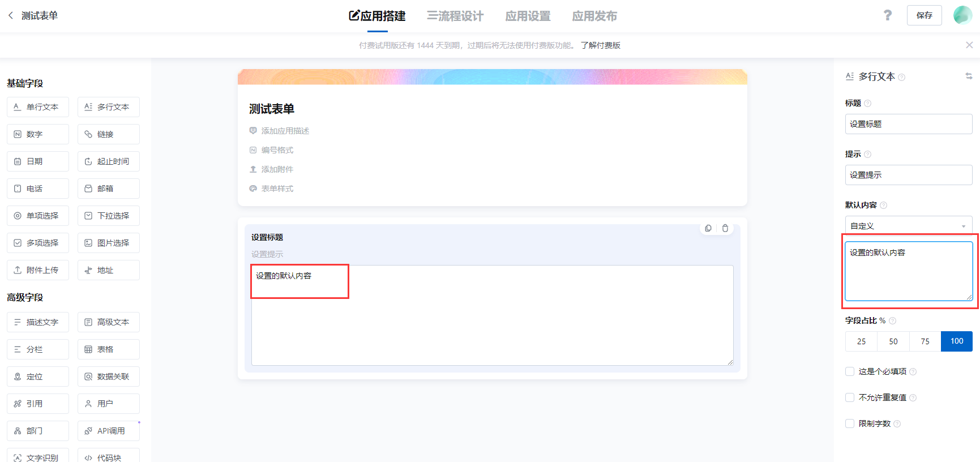
Task: Click the switch field type icon
Action: [969, 76]
